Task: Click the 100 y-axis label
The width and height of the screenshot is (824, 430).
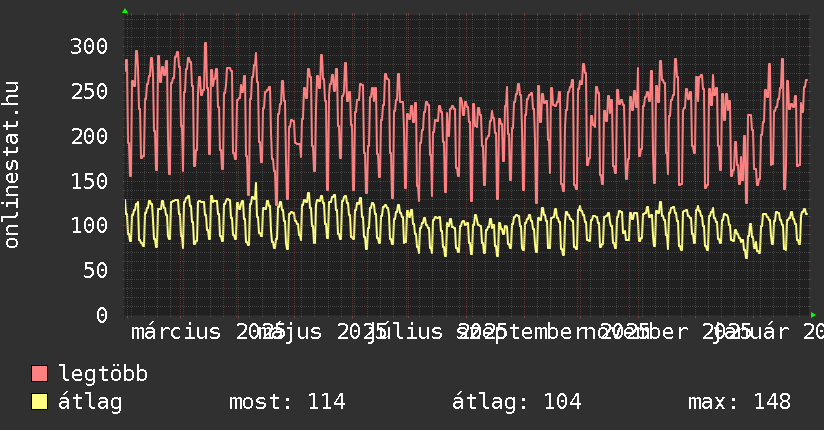Action: click(x=89, y=225)
